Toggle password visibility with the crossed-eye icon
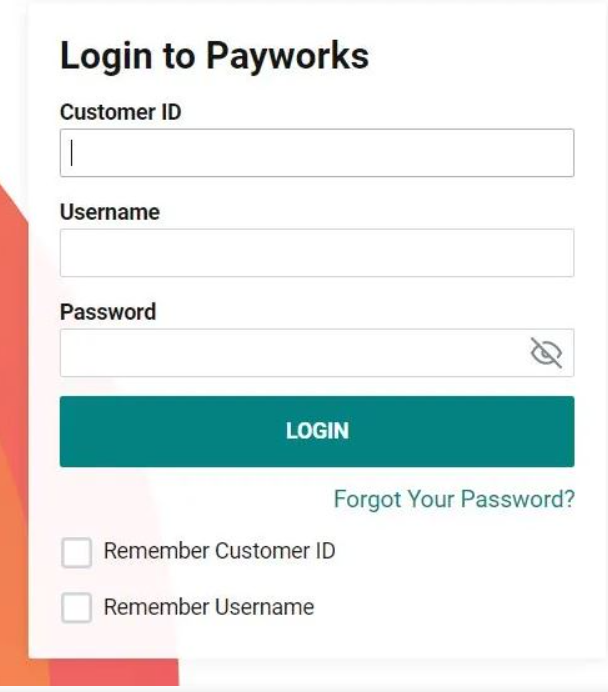 [x=546, y=353]
